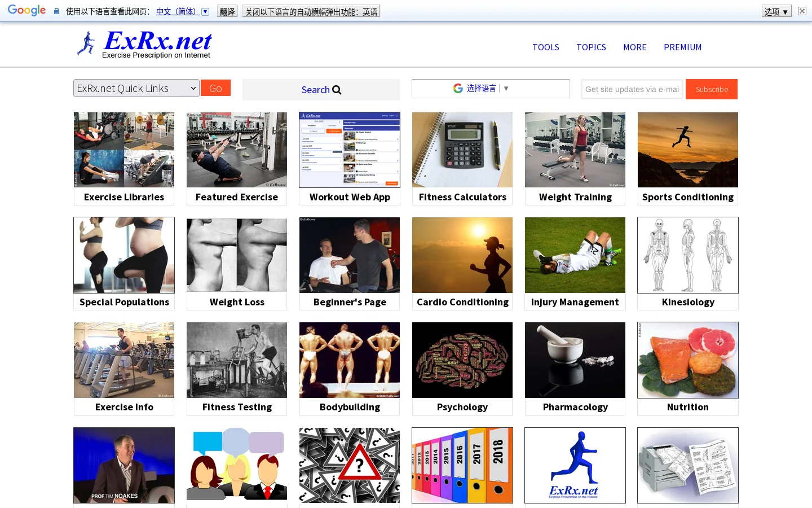Viewport: 812px width, 508px height.
Task: Click the lock icon in translate bar
Action: 56,11
